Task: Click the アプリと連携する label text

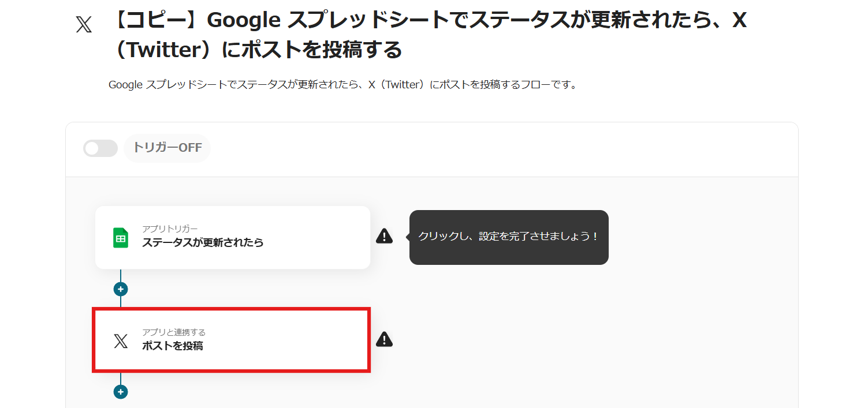Action: tap(174, 332)
